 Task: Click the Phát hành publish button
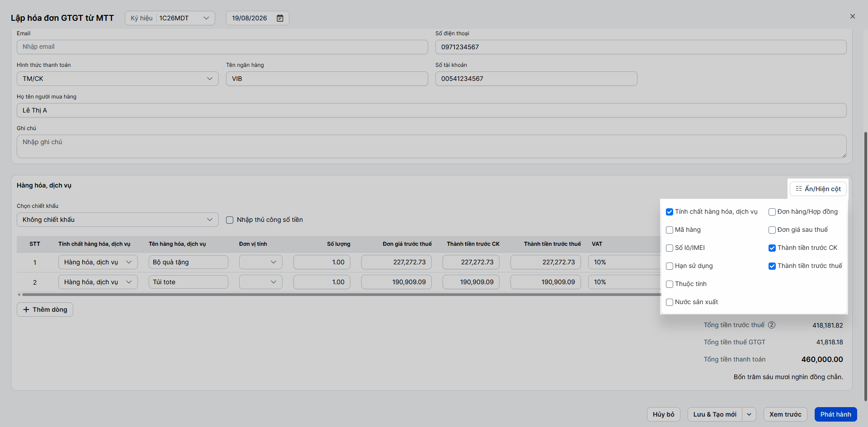click(836, 414)
